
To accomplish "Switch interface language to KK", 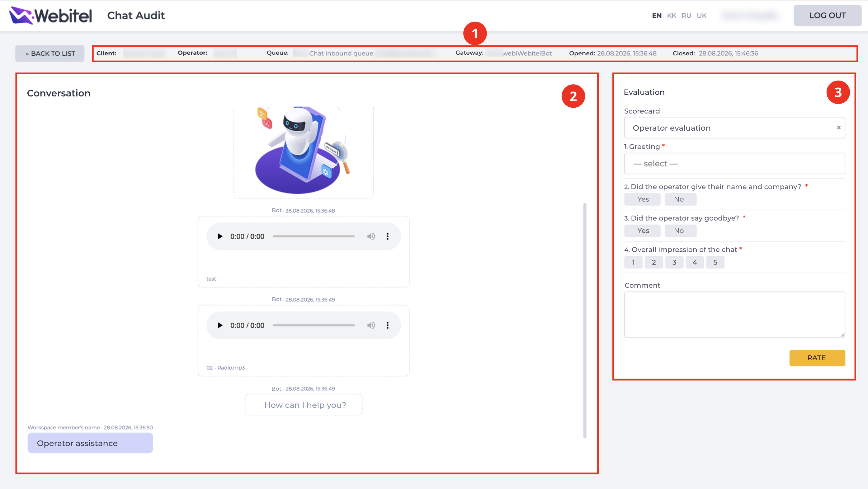I will 672,16.
